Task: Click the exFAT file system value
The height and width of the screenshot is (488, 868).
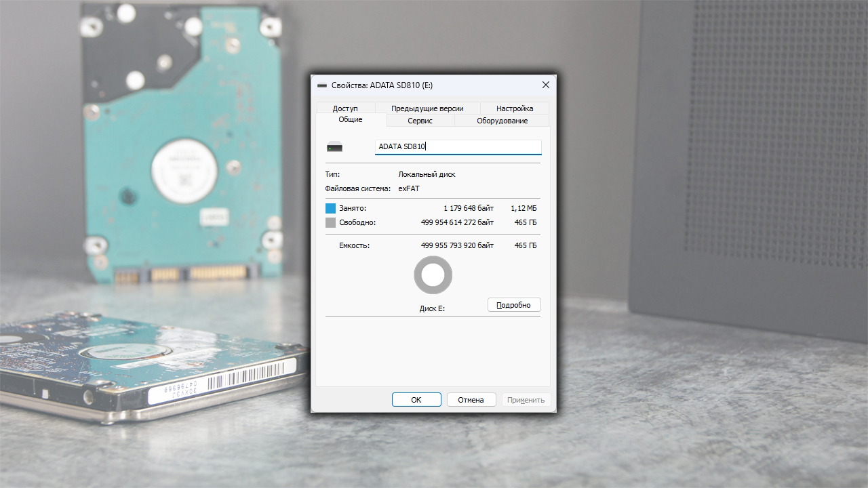Action: coord(409,188)
